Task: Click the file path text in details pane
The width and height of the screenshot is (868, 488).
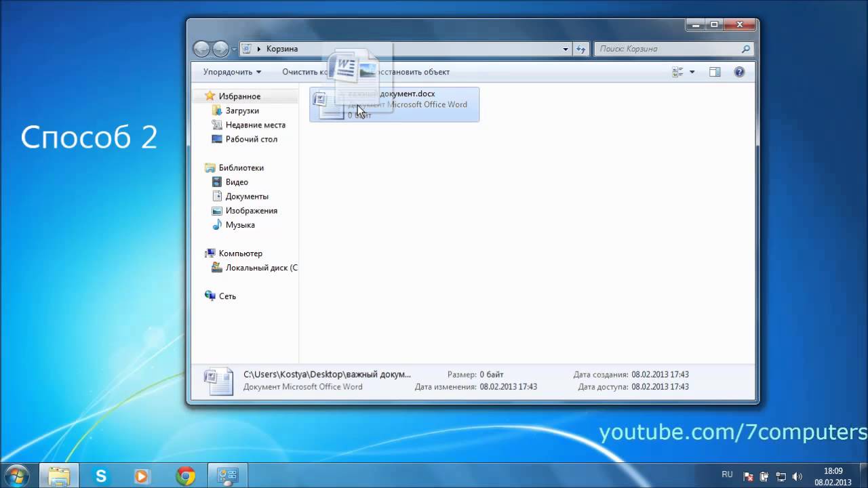Action: pyautogui.click(x=327, y=374)
